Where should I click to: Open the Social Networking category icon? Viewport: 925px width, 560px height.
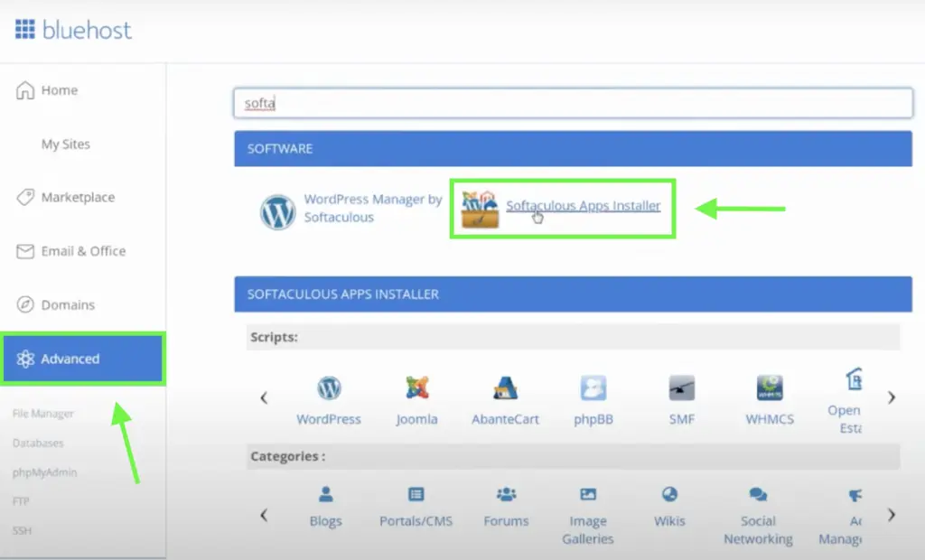click(x=758, y=494)
